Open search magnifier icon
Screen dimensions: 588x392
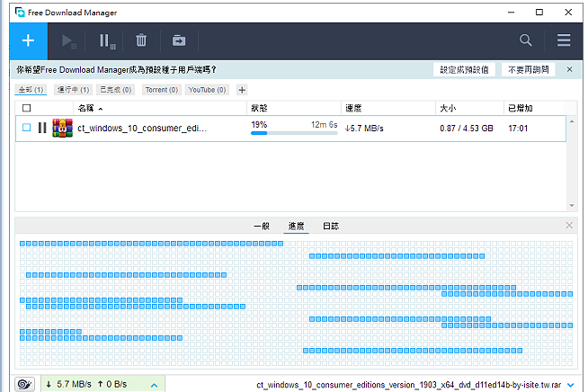click(525, 40)
